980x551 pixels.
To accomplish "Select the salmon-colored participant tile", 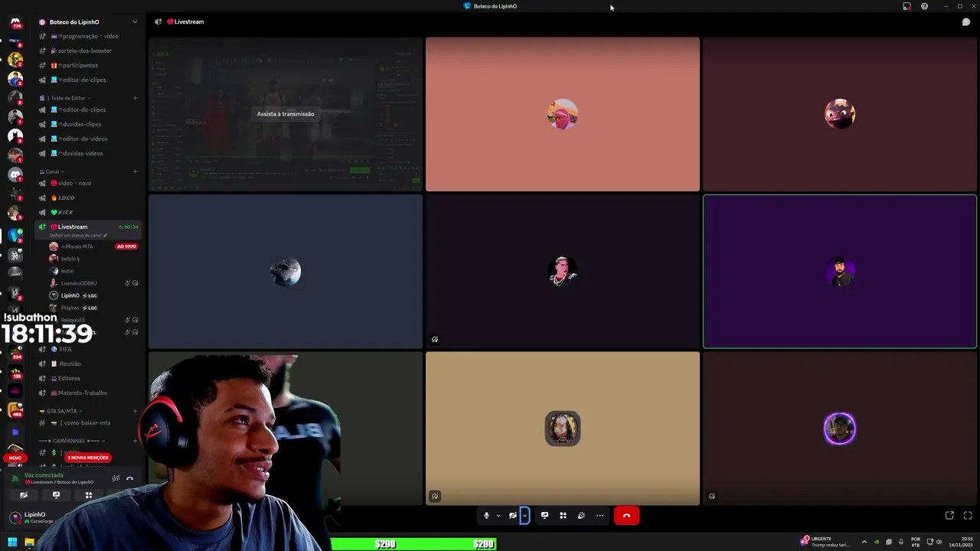I will (563, 114).
